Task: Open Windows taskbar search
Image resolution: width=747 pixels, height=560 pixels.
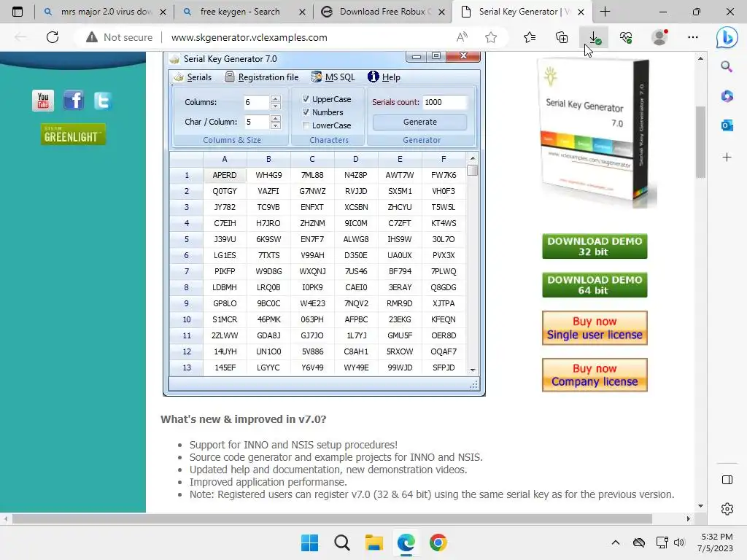Action: coord(341,542)
